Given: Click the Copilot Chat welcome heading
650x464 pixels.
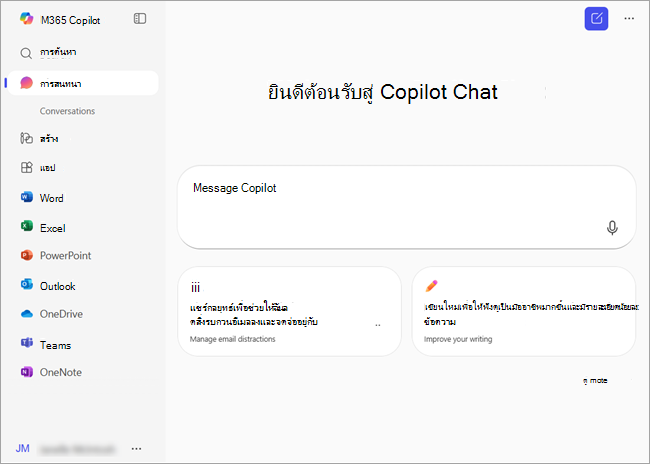Looking at the screenshot, I should pos(383,92).
